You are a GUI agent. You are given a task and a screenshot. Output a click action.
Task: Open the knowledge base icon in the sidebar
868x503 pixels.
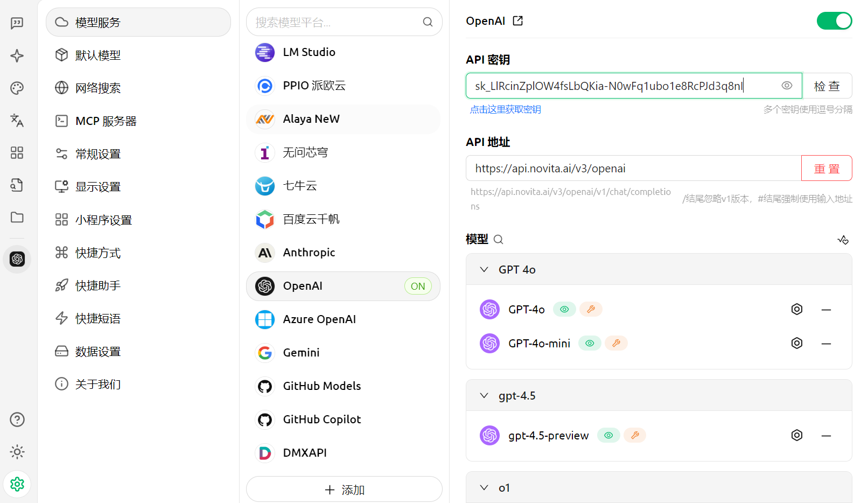(17, 185)
